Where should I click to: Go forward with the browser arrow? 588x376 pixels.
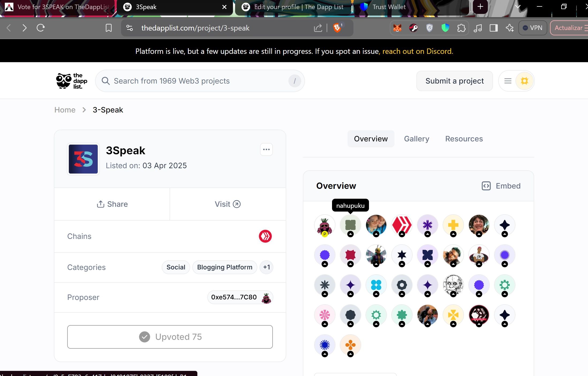(x=24, y=28)
